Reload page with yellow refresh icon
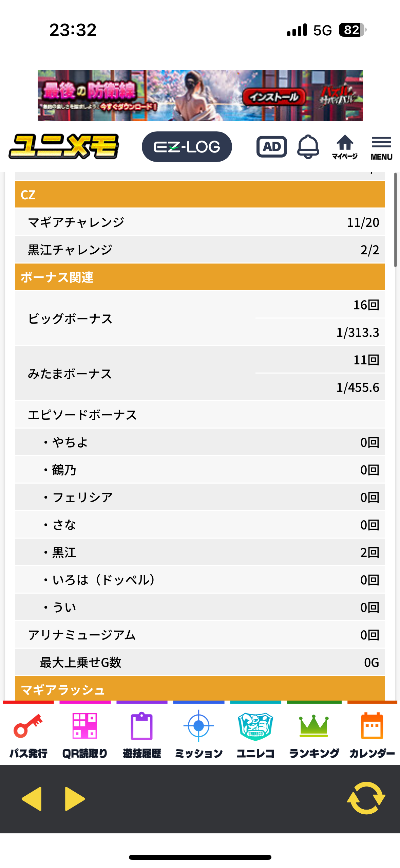 (x=366, y=798)
